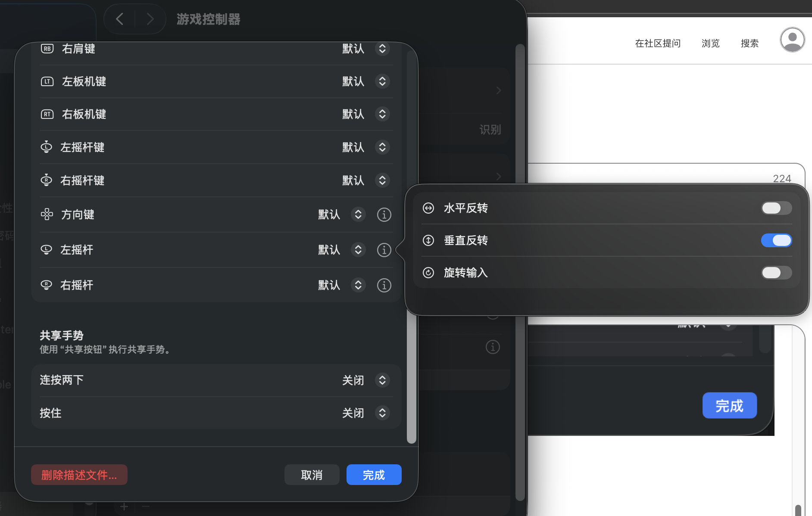The height and width of the screenshot is (516, 812).
Task: Open the 右摇杆键 mapping dropdown
Action: pos(382,180)
